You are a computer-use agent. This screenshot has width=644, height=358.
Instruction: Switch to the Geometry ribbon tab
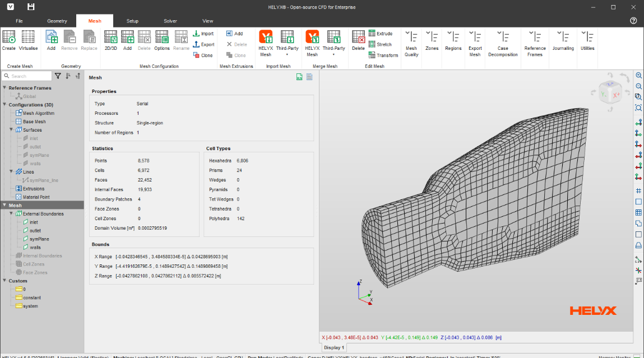point(57,21)
